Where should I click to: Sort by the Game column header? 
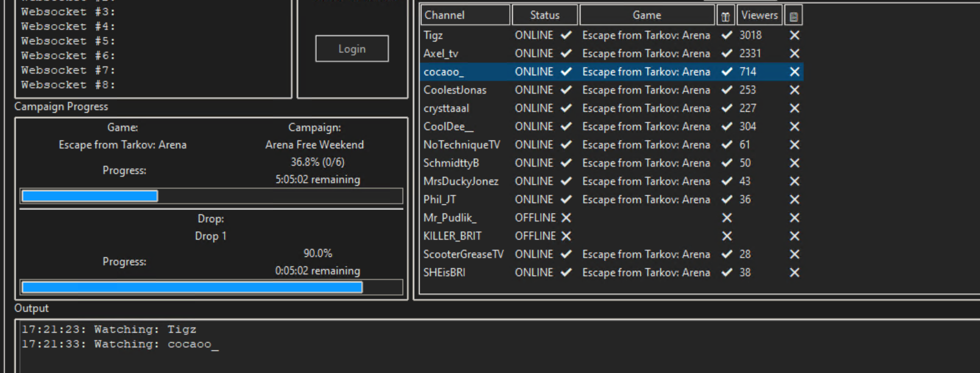coord(647,15)
